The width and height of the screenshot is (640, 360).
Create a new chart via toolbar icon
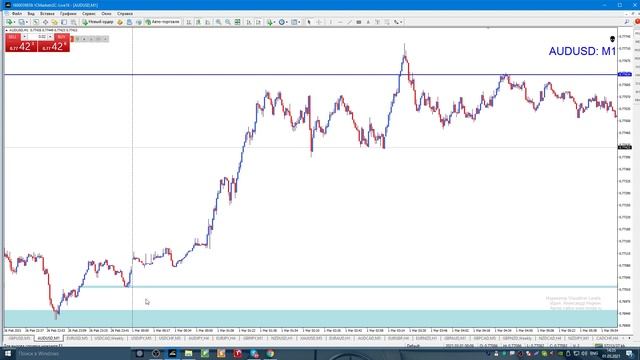9,22
